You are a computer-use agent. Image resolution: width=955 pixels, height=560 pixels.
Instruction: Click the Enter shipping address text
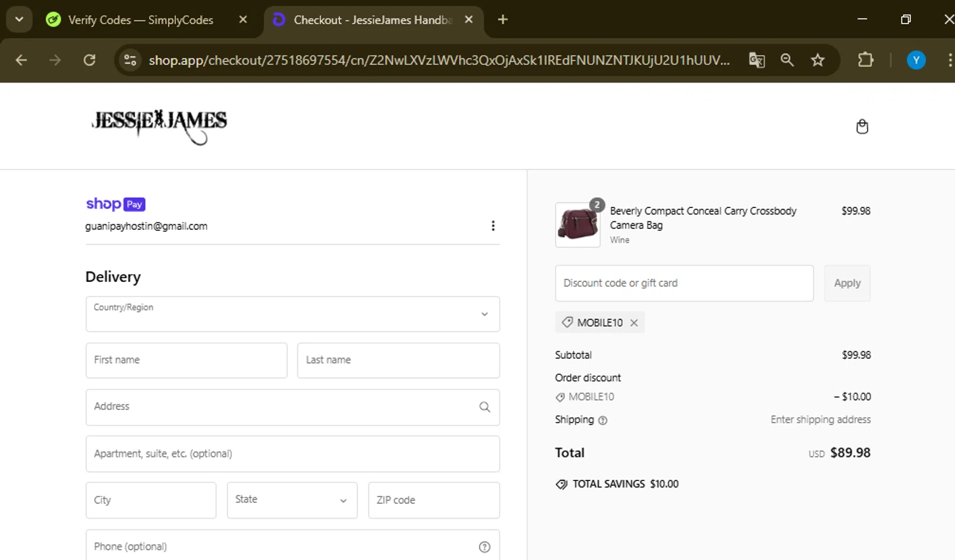[x=821, y=420]
